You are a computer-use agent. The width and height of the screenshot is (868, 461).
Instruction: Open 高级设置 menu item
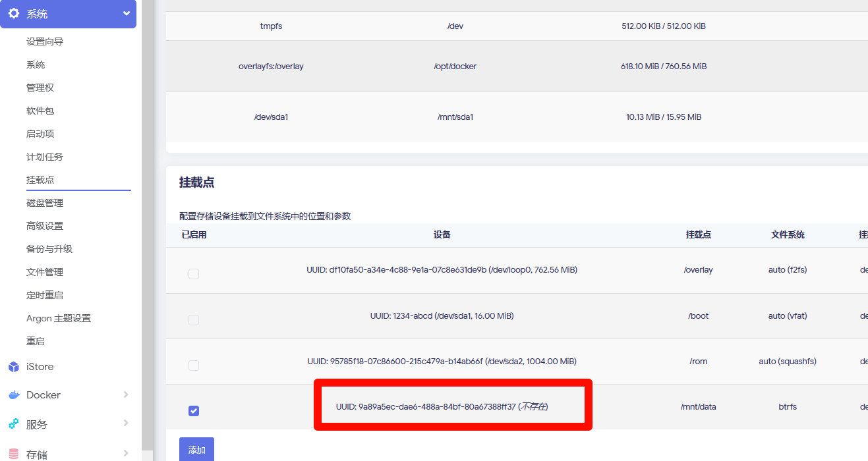[45, 226]
